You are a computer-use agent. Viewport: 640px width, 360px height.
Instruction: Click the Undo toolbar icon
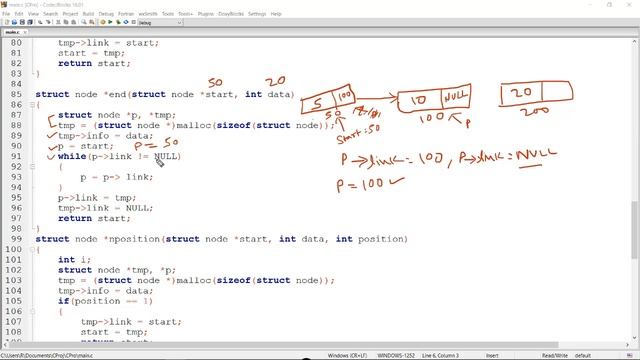pyautogui.click(x=40, y=22)
